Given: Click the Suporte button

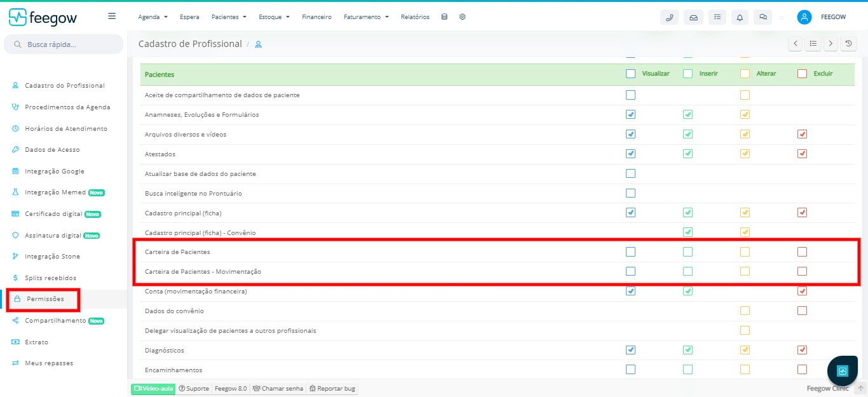Looking at the screenshot, I should [x=194, y=389].
